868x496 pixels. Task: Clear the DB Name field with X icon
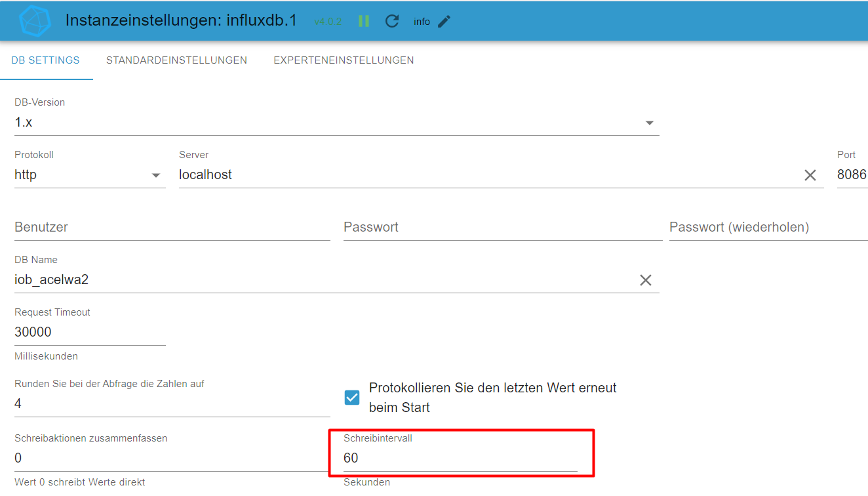(x=646, y=280)
